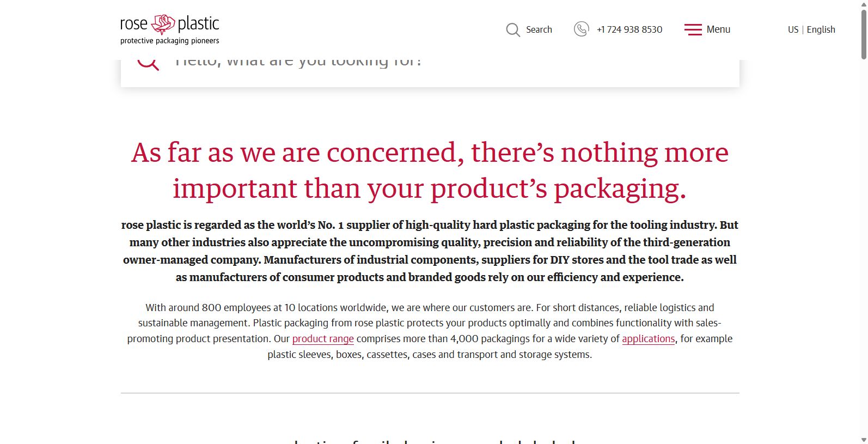Click the scrollbar up arrow
The height and width of the screenshot is (444, 868).
coord(864,4)
